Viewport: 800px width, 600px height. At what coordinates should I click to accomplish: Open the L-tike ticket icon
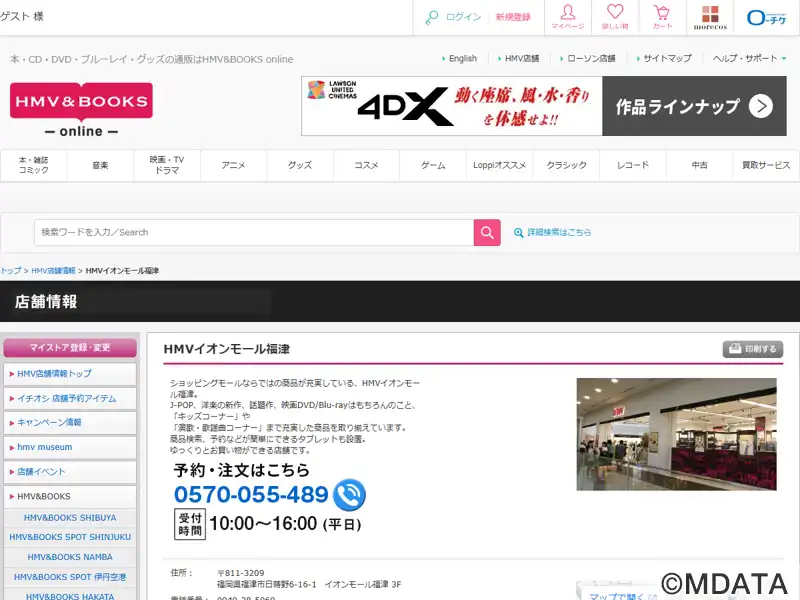(x=767, y=17)
